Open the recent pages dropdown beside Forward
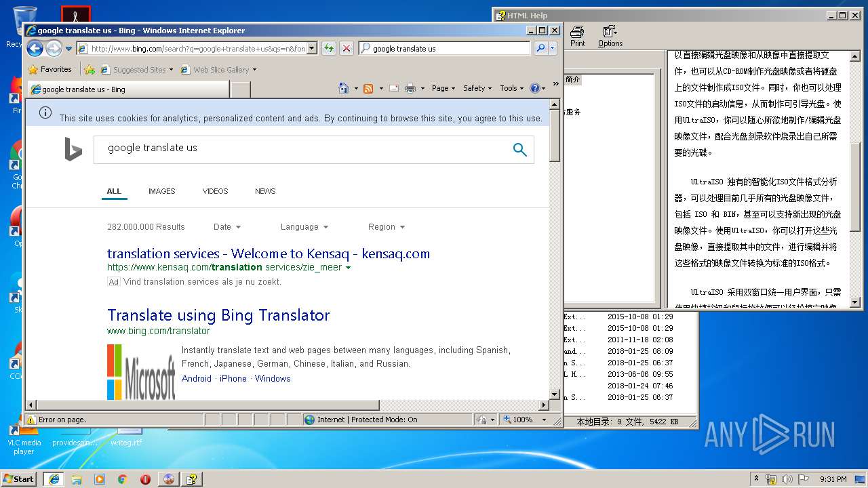Viewport: 868px width, 488px height. [x=68, y=49]
